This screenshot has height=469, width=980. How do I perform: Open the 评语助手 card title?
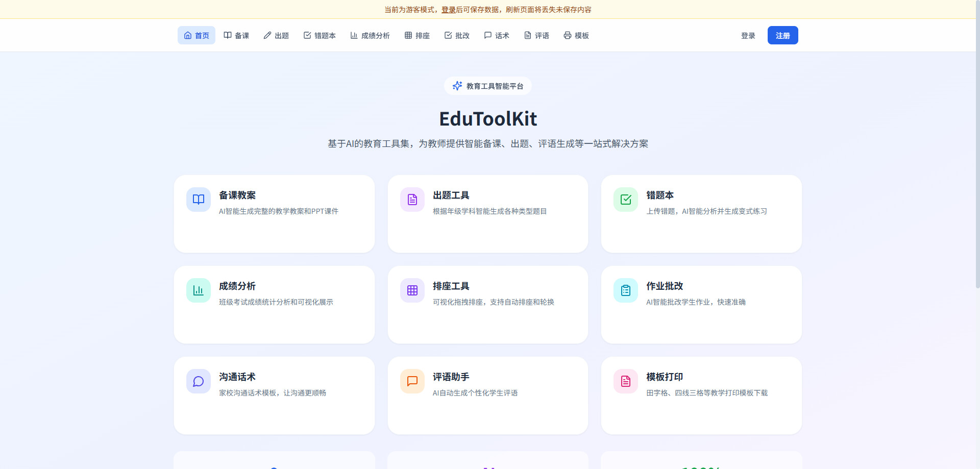point(451,377)
